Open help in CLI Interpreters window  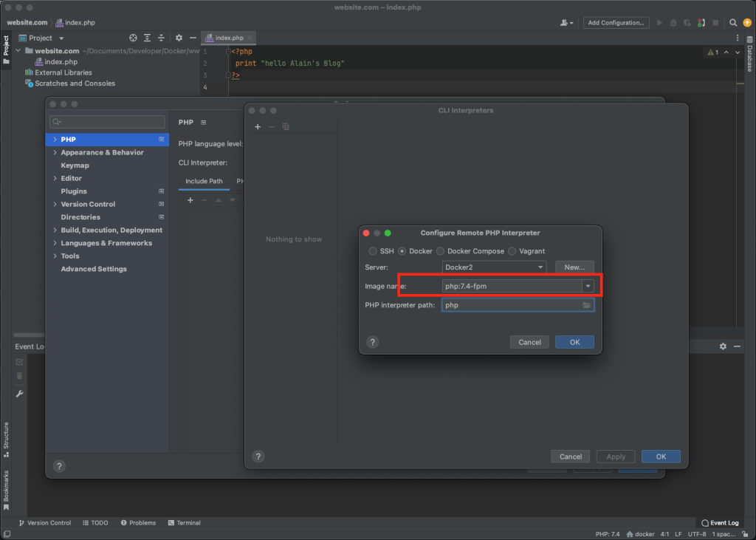[258, 457]
